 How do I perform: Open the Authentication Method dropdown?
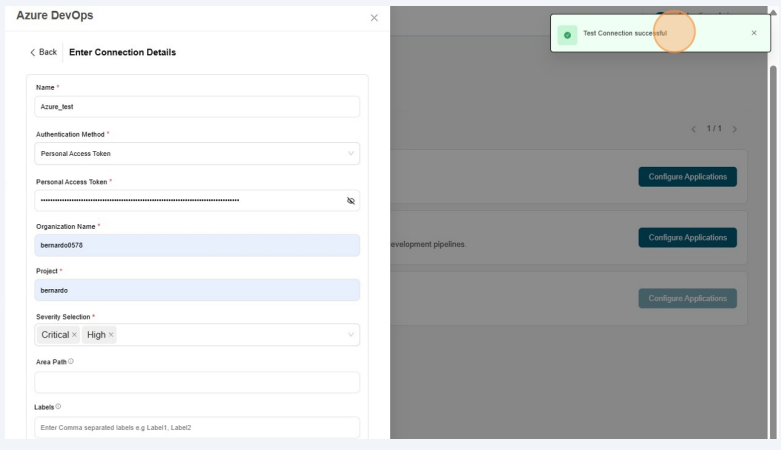(197, 154)
